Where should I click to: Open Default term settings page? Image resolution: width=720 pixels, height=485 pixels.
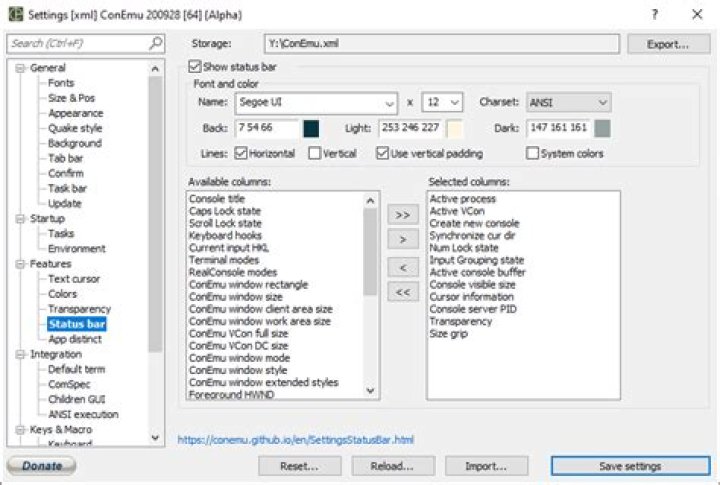point(76,369)
